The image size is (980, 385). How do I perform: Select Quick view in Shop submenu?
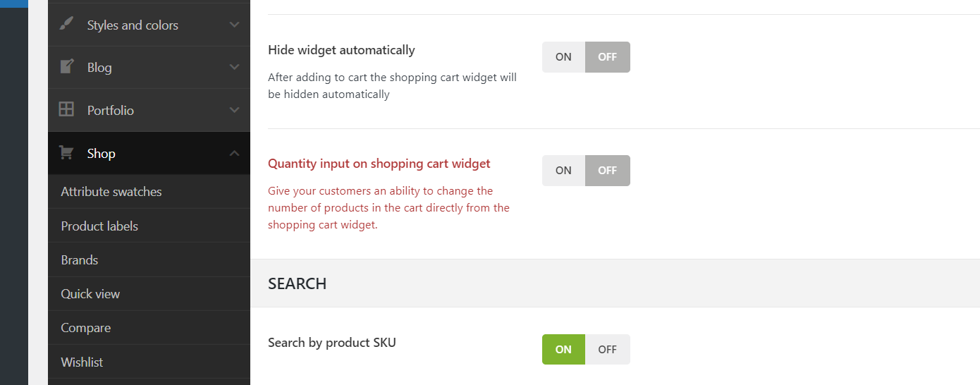tap(90, 294)
